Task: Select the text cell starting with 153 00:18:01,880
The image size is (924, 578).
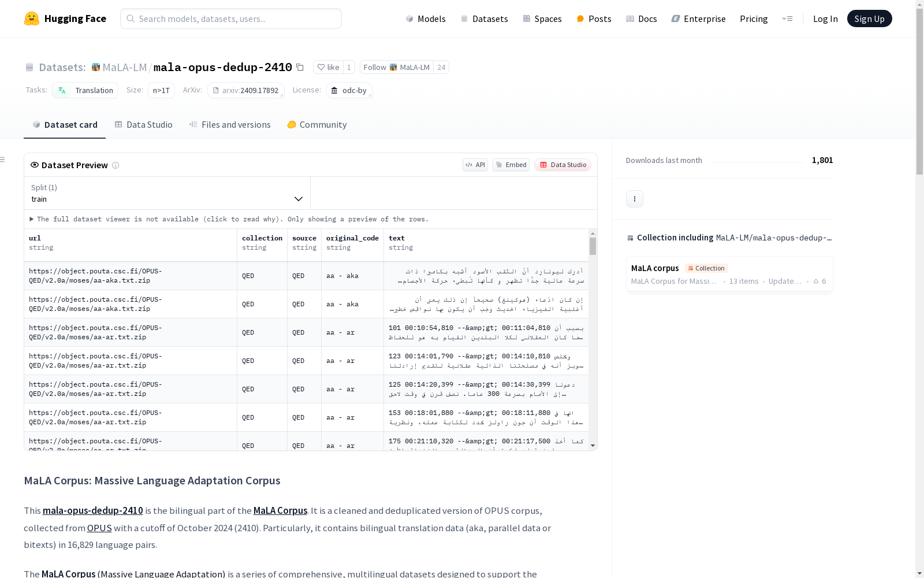Action: [486, 417]
